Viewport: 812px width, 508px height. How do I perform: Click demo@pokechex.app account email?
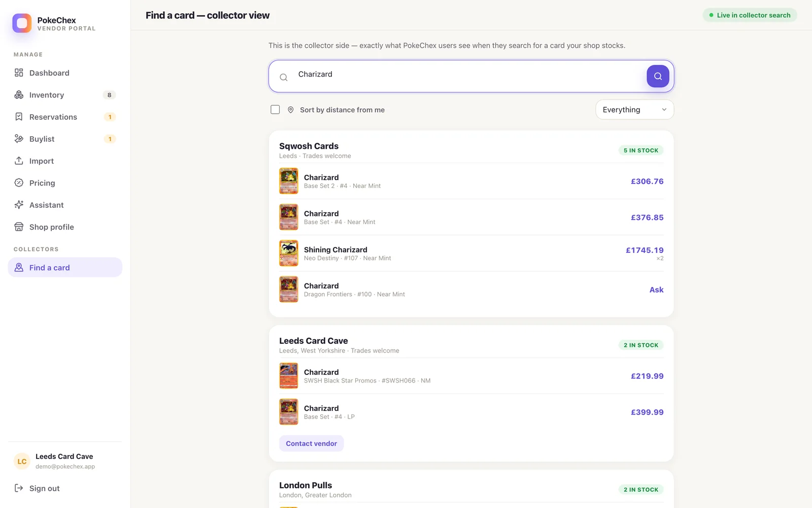[x=65, y=466]
